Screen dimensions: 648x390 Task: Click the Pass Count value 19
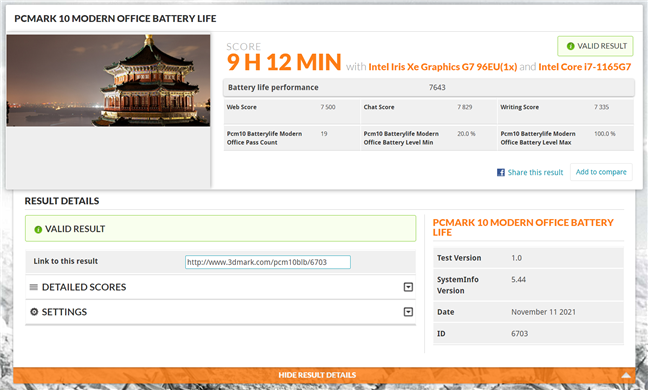pos(324,134)
